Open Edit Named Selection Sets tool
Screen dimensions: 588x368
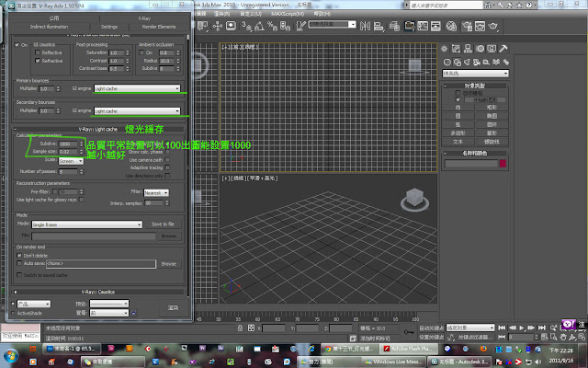(300, 26)
